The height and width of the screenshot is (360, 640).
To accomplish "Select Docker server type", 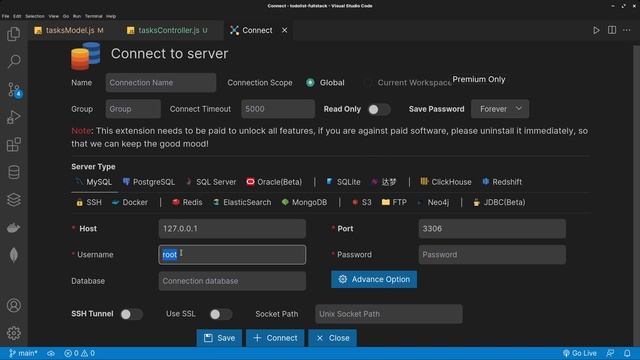I will (x=130, y=202).
